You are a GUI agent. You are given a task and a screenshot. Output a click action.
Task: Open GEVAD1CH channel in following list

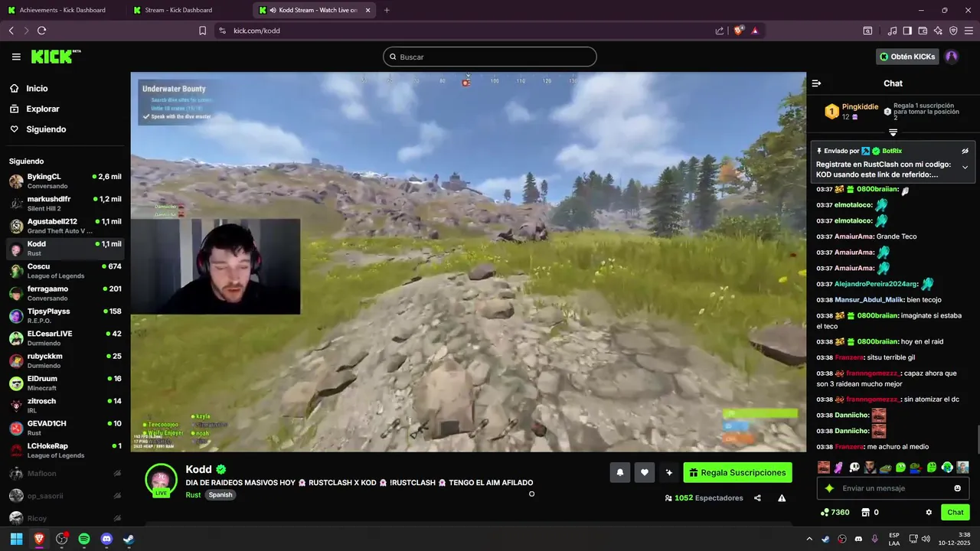pos(65,428)
